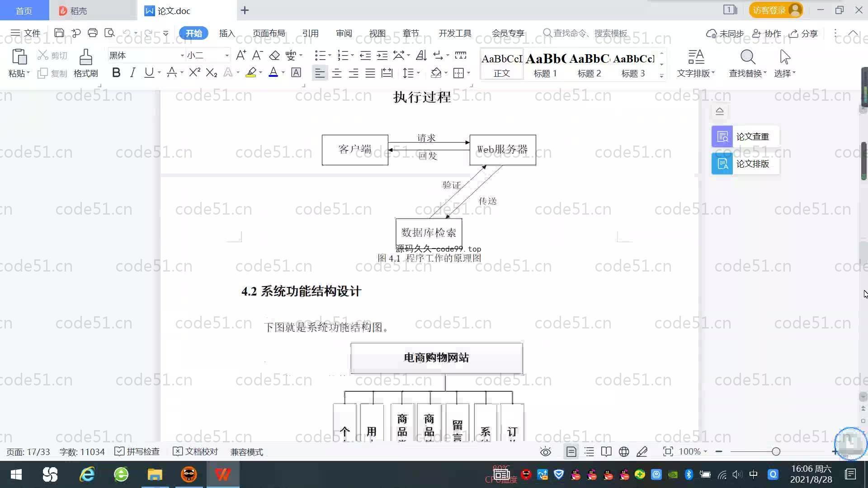Click the font color A swatch
The image size is (868, 488).
tap(273, 72)
